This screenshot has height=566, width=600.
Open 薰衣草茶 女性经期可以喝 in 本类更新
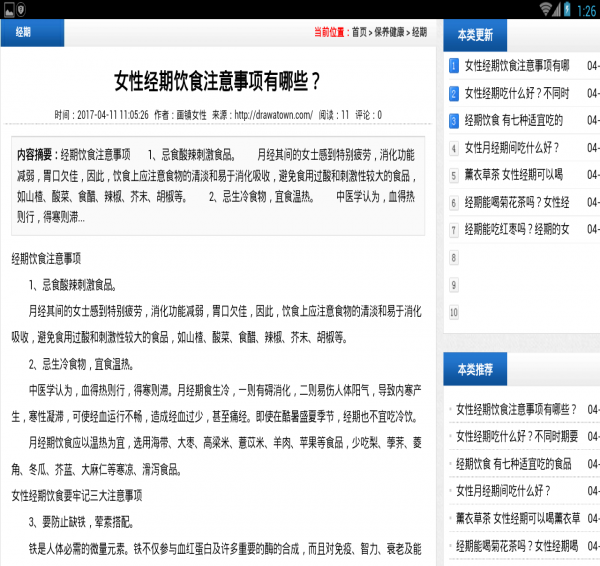(514, 175)
